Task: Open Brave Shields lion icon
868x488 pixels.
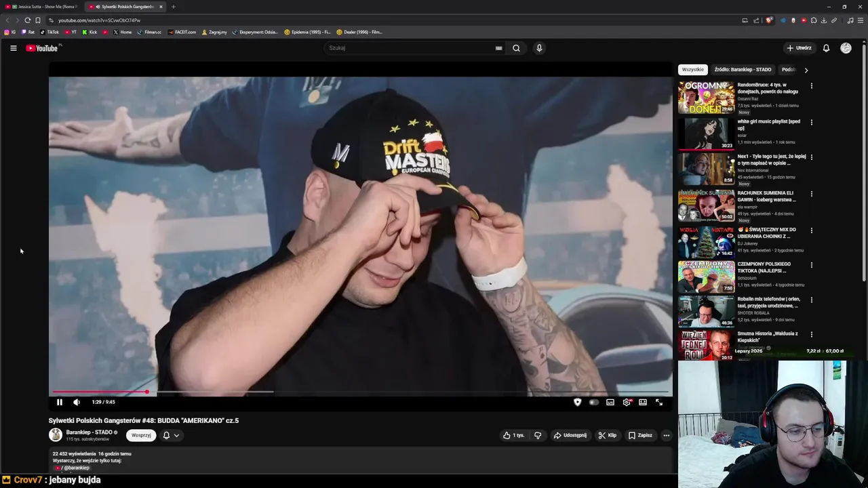Action: 768,20
